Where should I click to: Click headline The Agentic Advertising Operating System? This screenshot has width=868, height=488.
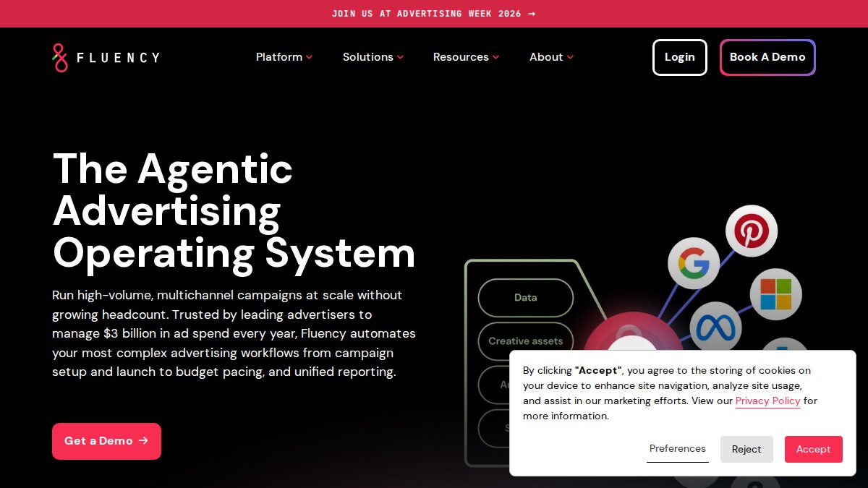click(x=234, y=210)
